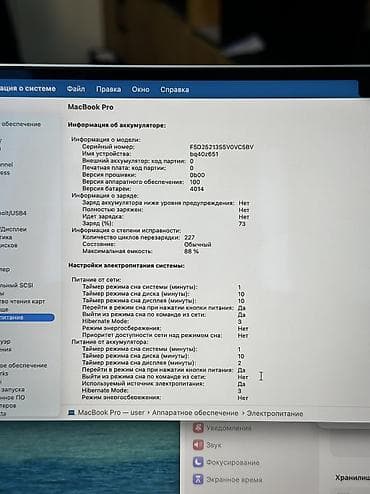This screenshot has width=370, height=494.
Task: Click 'Используемый источник электропитания:' label
Action: 143,384
